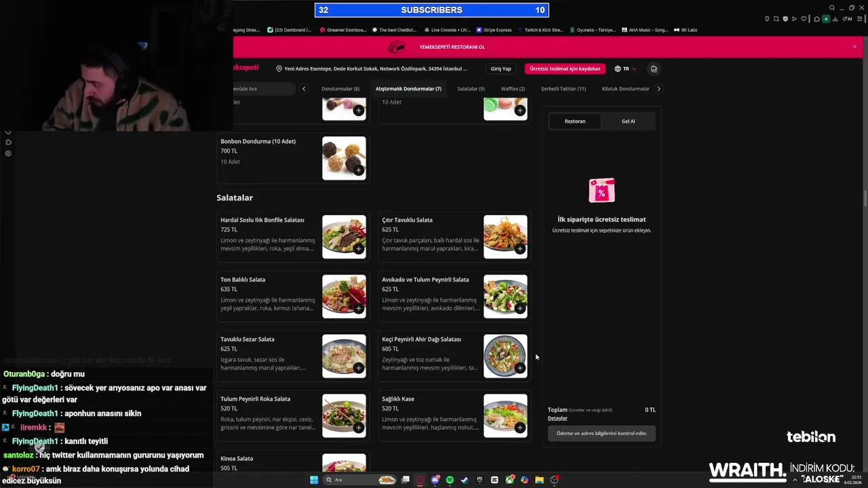Click the Salatalar section heading
Screen dimensions: 868x488
235,197
